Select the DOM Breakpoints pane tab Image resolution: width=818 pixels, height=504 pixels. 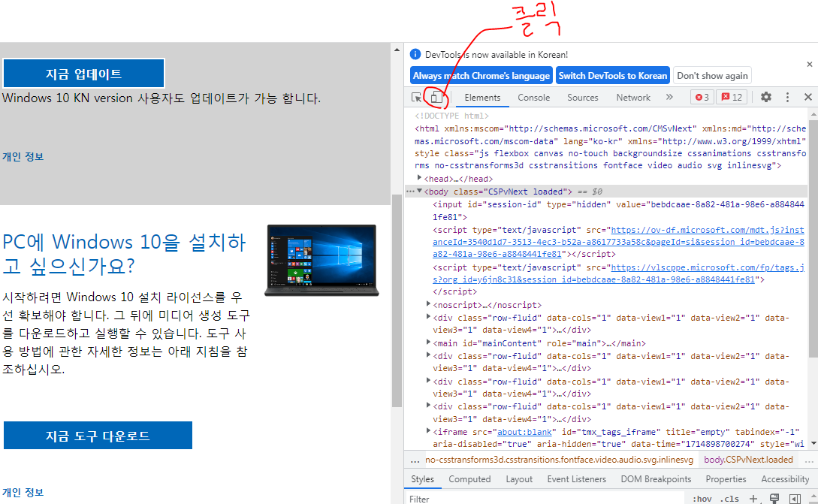click(656, 479)
